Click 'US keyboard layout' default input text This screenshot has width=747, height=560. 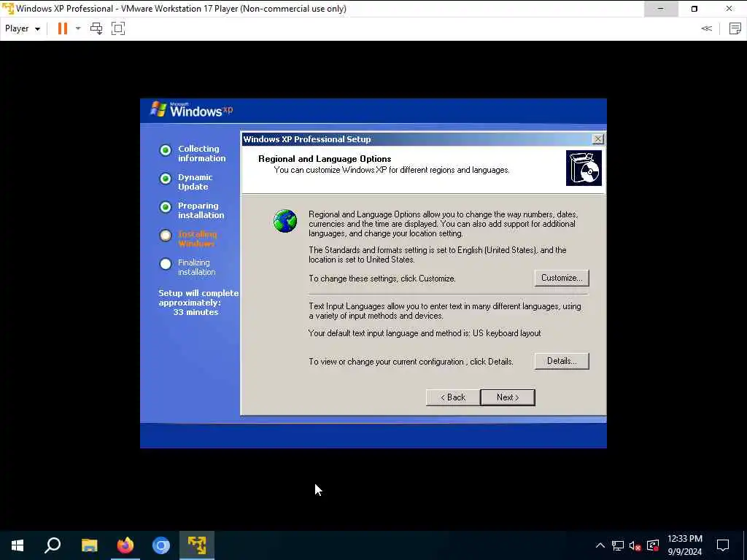[506, 333]
